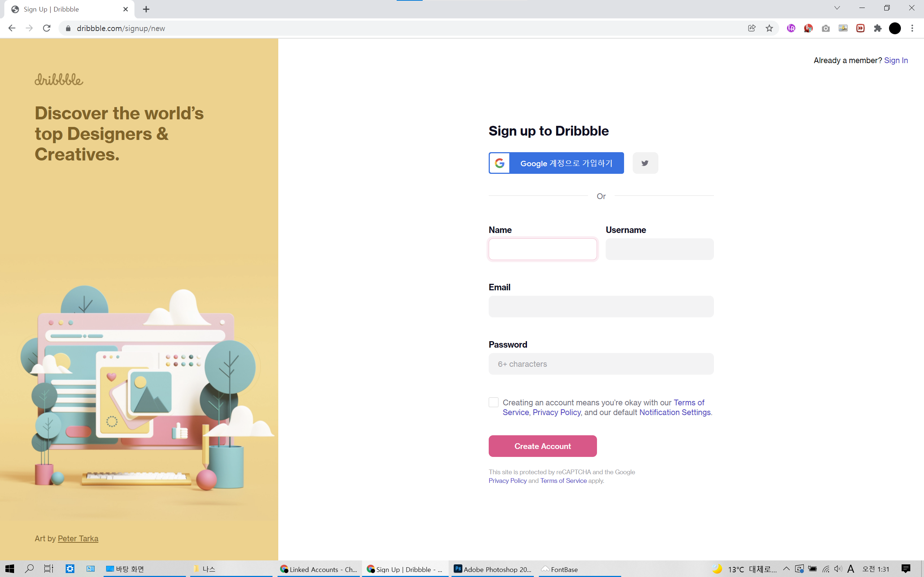
Task: Check the Terms of Service agreement checkbox
Action: 493,402
